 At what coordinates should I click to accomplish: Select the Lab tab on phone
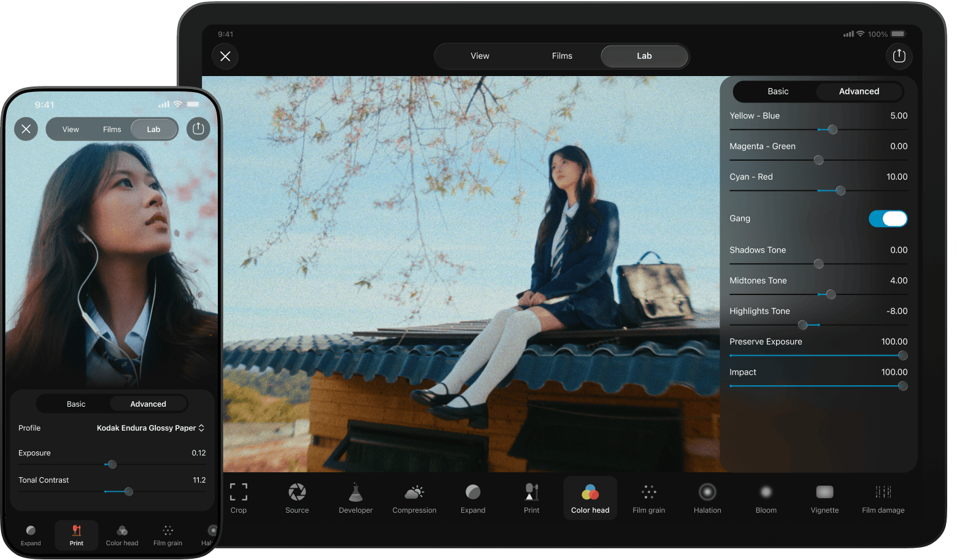tap(153, 129)
